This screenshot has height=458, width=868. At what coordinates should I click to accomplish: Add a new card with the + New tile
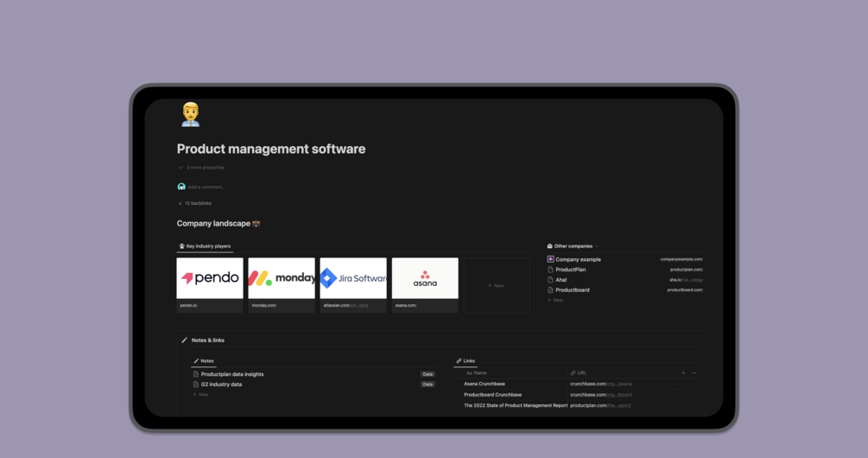point(497,285)
